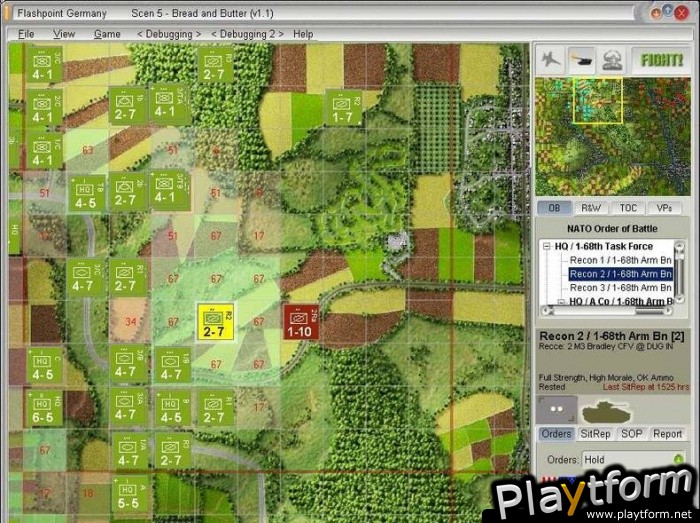This screenshot has width=700, height=523.
Task: Click the map hex numbered 63
Action: click(88, 150)
